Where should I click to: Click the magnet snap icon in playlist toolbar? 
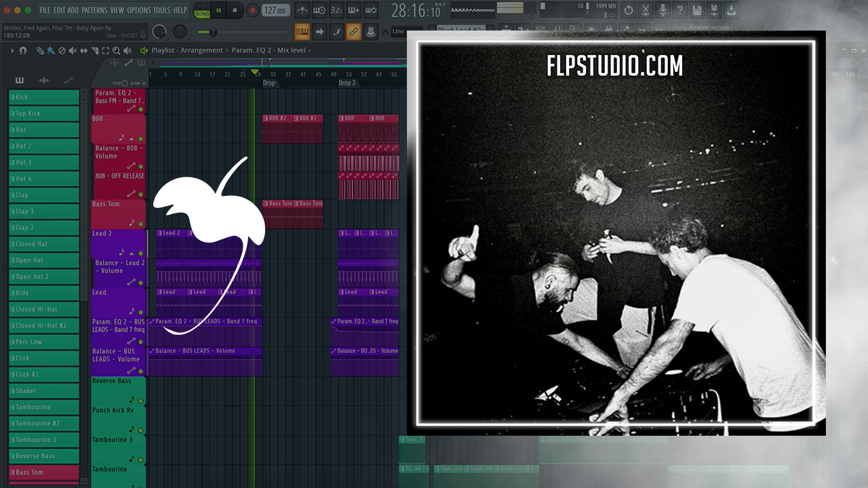(23, 50)
